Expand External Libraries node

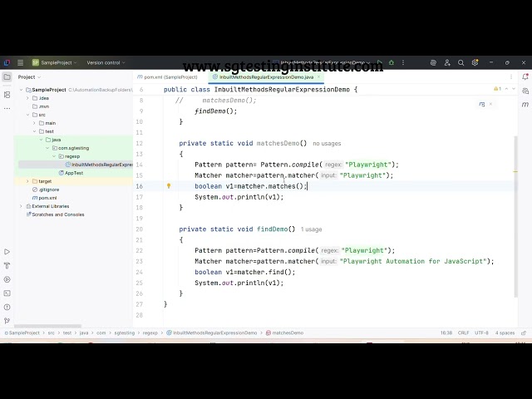click(x=22, y=206)
